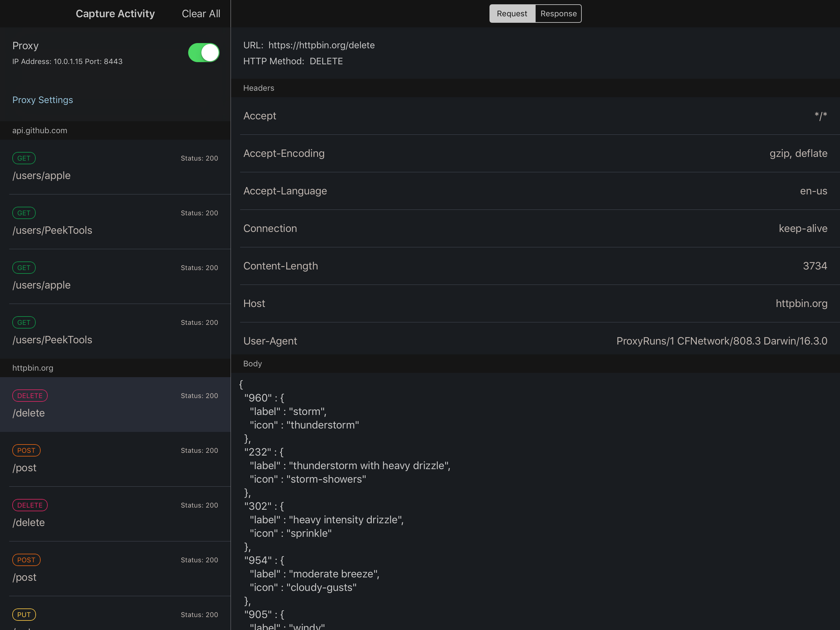Click Clear All to remove captured requests
The width and height of the screenshot is (840, 630).
tap(201, 13)
